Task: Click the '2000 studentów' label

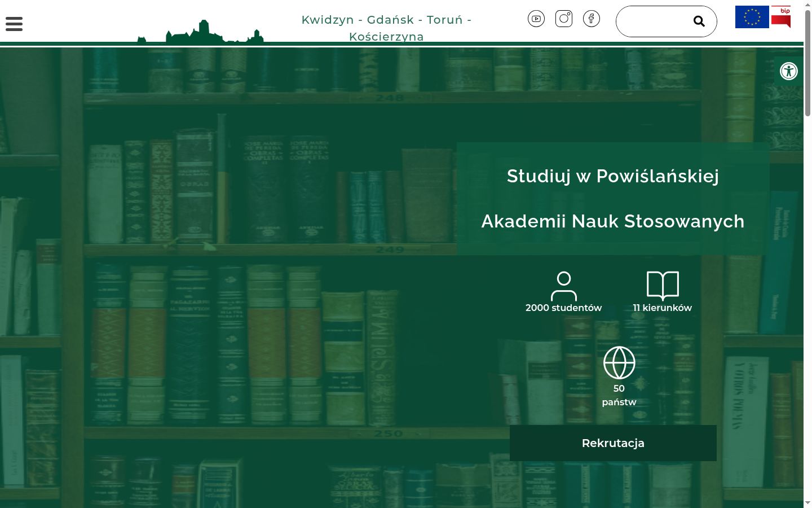Action: (564, 308)
